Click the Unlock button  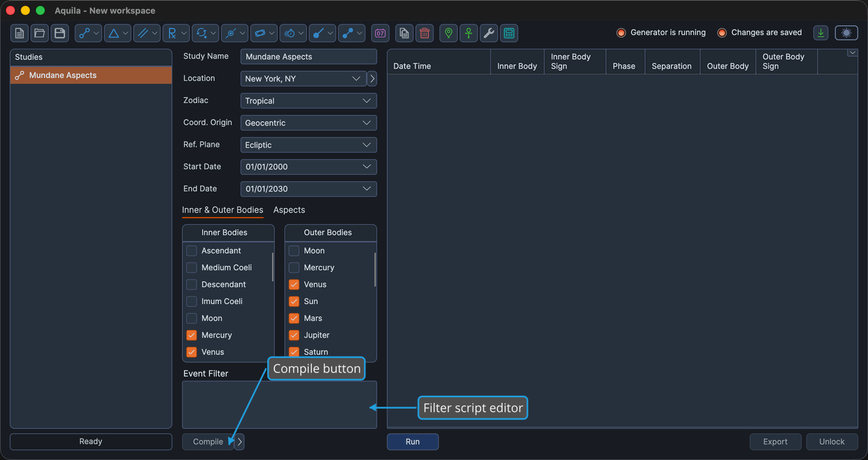click(832, 442)
